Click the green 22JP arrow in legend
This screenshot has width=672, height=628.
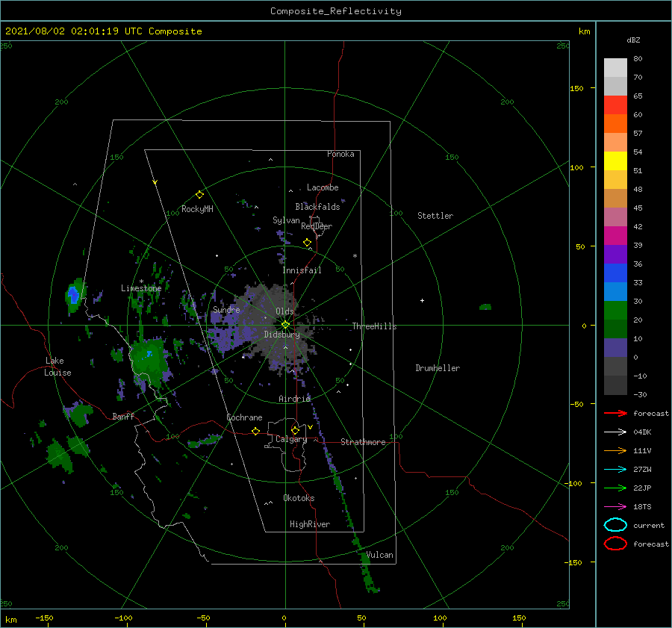(x=615, y=488)
